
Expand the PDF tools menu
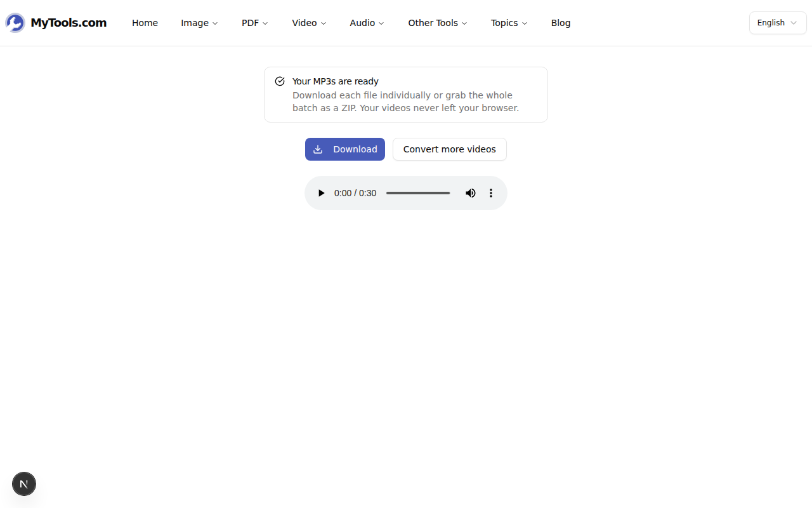(254, 23)
